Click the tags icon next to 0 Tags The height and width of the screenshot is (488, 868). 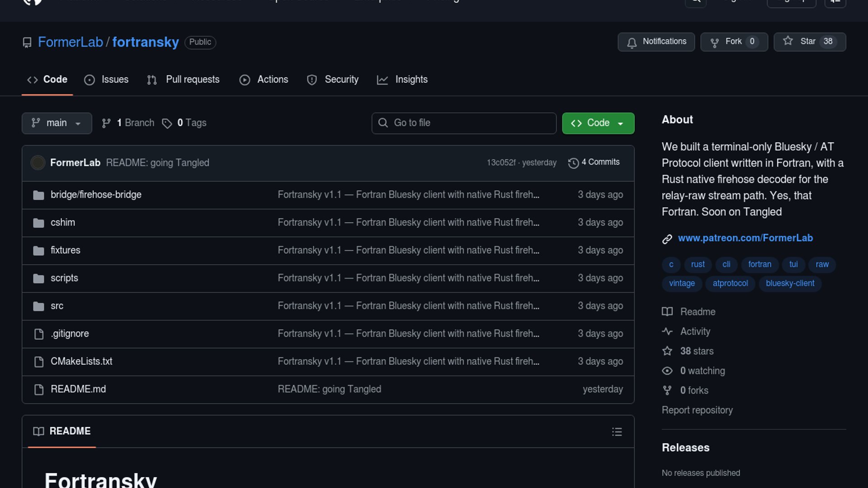tap(167, 123)
